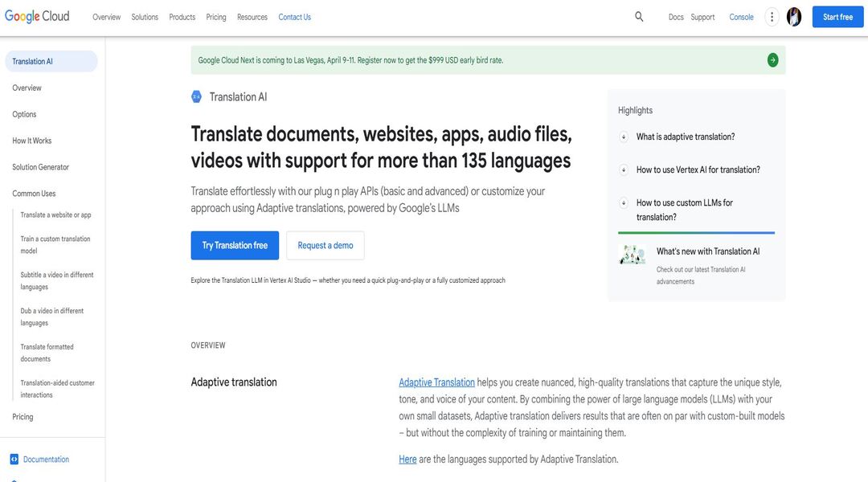868x482 pixels.
Task: Click the 'Start free' button
Action: click(837, 16)
